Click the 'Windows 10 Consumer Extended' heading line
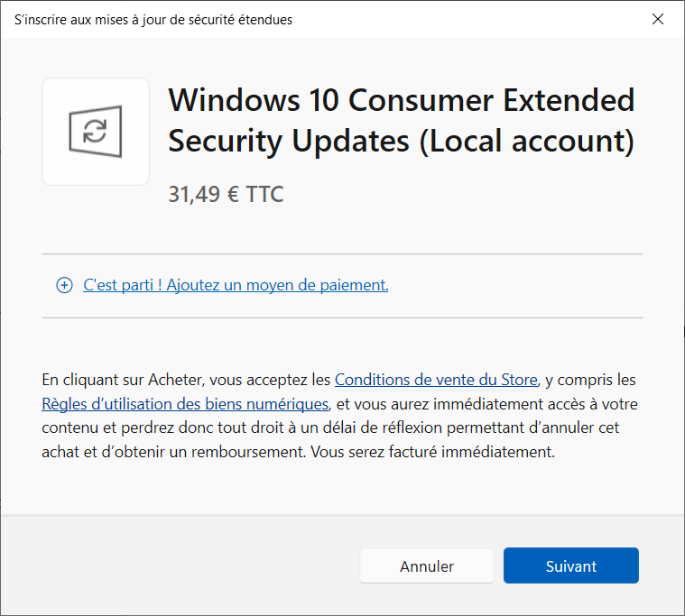Image resolution: width=685 pixels, height=616 pixels. pyautogui.click(x=402, y=100)
